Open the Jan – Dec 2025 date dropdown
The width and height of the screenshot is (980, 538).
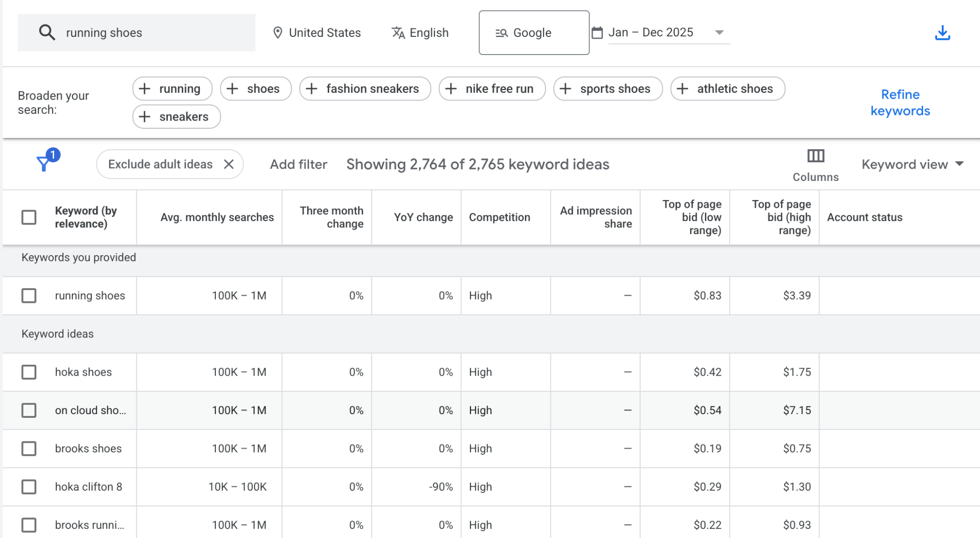pyautogui.click(x=719, y=32)
